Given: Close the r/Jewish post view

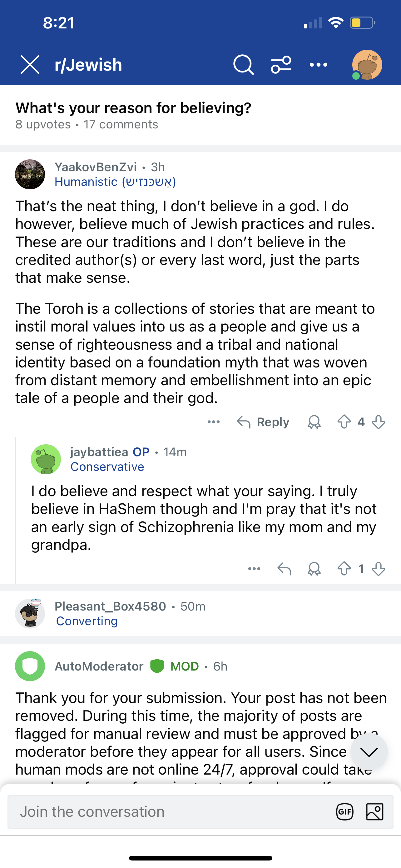Looking at the screenshot, I should pyautogui.click(x=30, y=64).
